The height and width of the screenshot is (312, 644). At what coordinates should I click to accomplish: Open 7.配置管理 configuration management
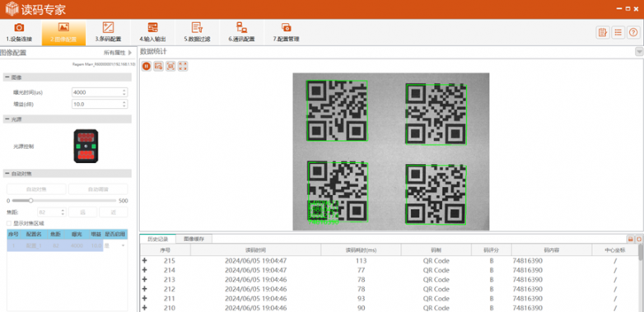[287, 33]
